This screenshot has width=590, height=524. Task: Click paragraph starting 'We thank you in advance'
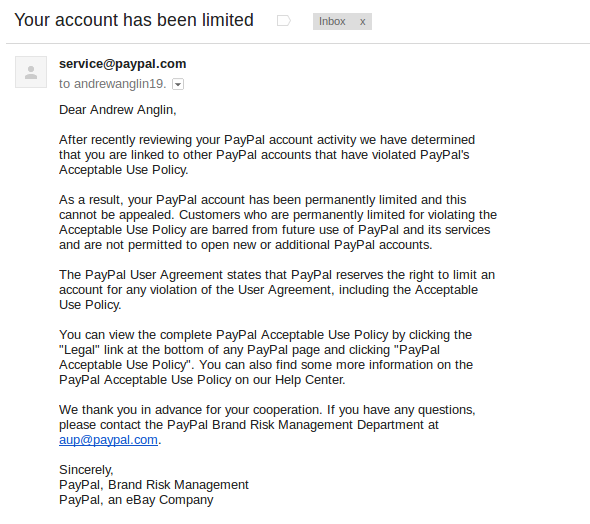tap(267, 425)
